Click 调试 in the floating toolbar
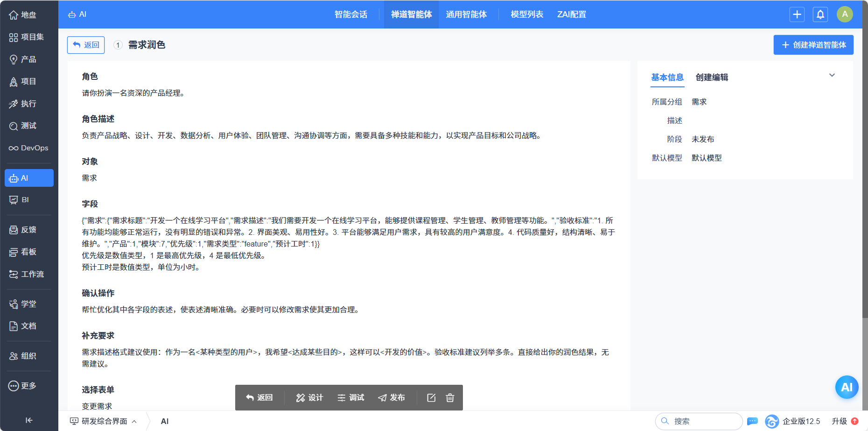This screenshot has width=868, height=431. click(351, 397)
